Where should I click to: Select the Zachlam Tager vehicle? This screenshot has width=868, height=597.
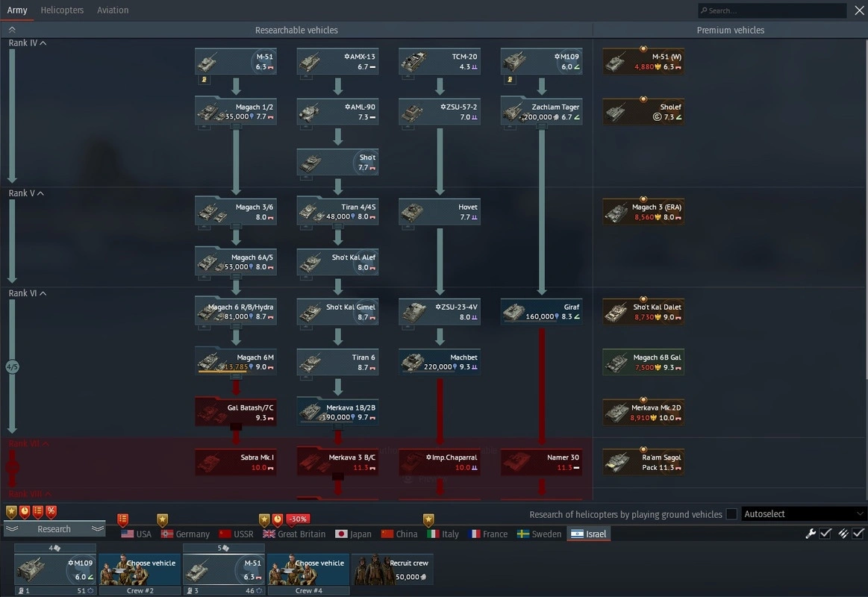pyautogui.click(x=541, y=111)
